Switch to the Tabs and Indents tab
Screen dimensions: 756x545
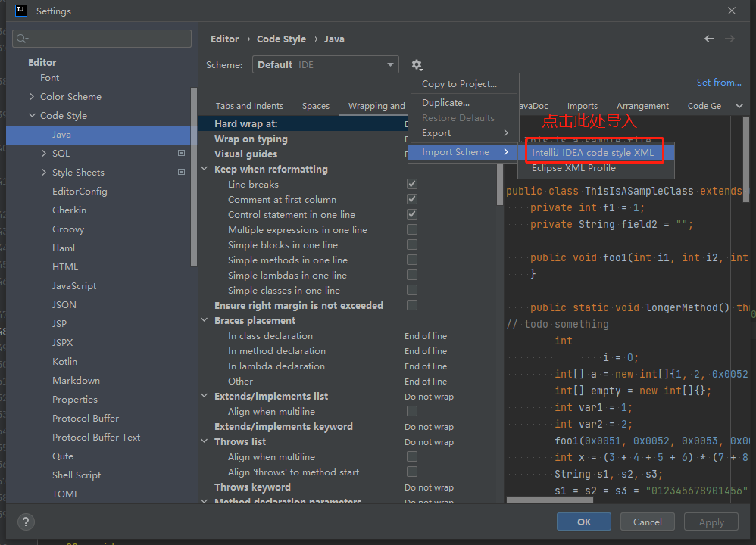click(x=249, y=106)
